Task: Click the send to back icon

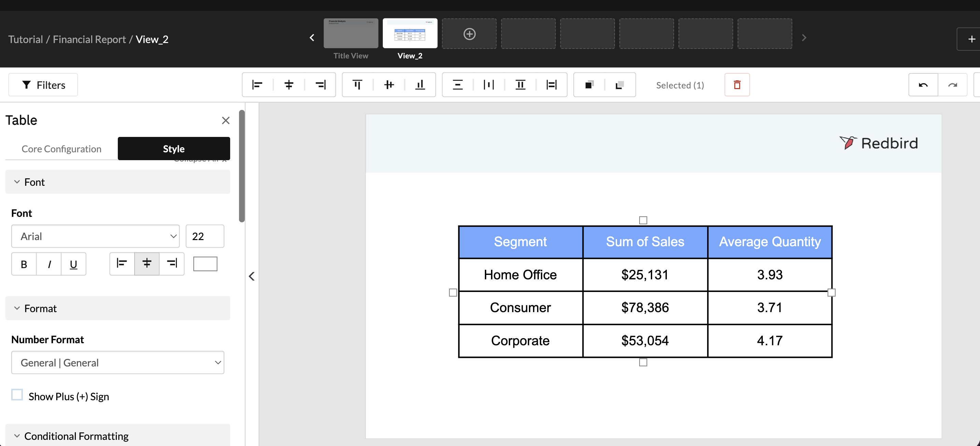Action: pyautogui.click(x=620, y=84)
